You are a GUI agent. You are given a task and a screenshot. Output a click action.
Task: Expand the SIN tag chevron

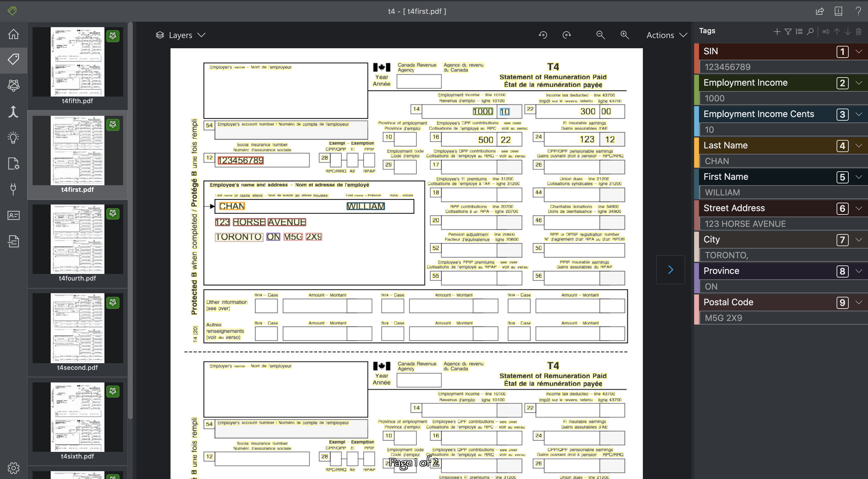(859, 52)
